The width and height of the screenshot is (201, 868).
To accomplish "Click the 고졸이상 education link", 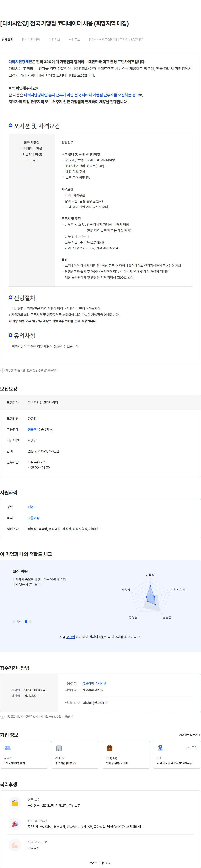I will click(34, 518).
